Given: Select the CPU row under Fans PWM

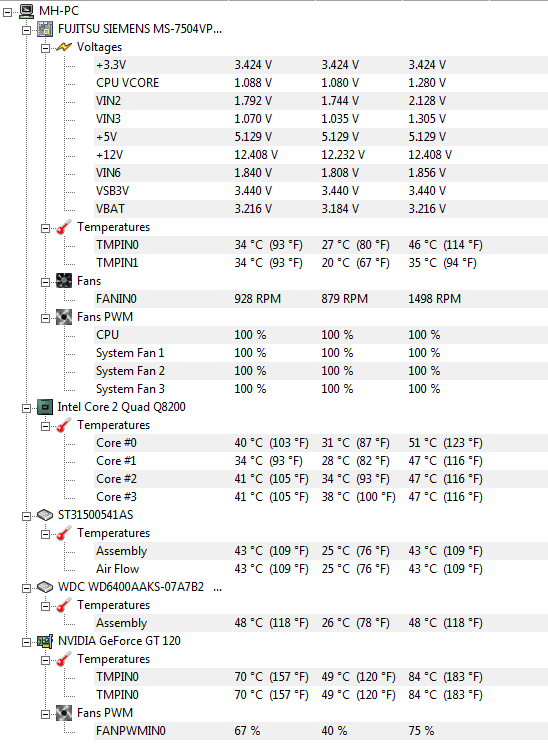Looking at the screenshot, I should pos(321,335).
